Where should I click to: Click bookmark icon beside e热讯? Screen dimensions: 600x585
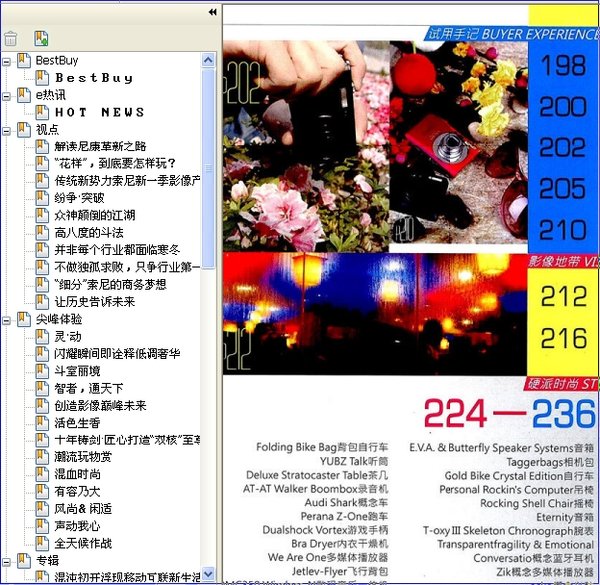click(24, 95)
